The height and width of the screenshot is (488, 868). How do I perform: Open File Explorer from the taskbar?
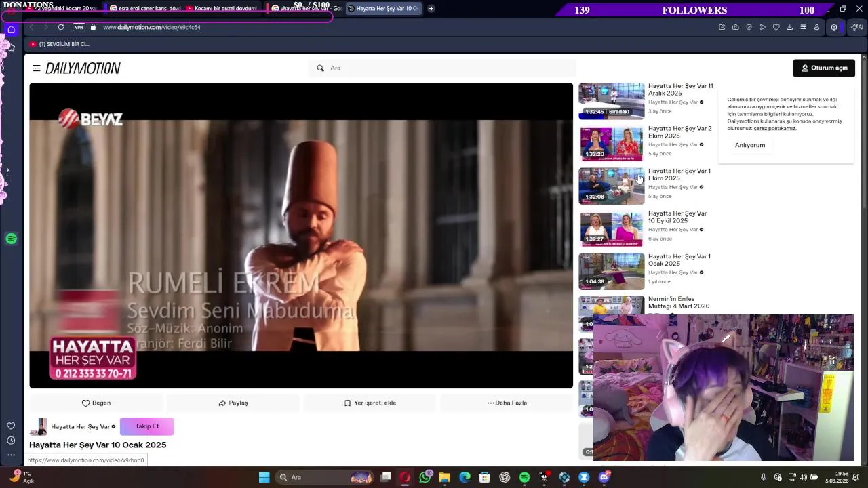pos(445,477)
